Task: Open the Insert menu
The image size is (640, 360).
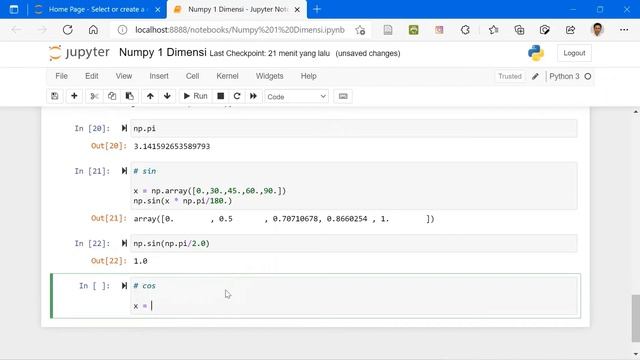Action: 159,76
